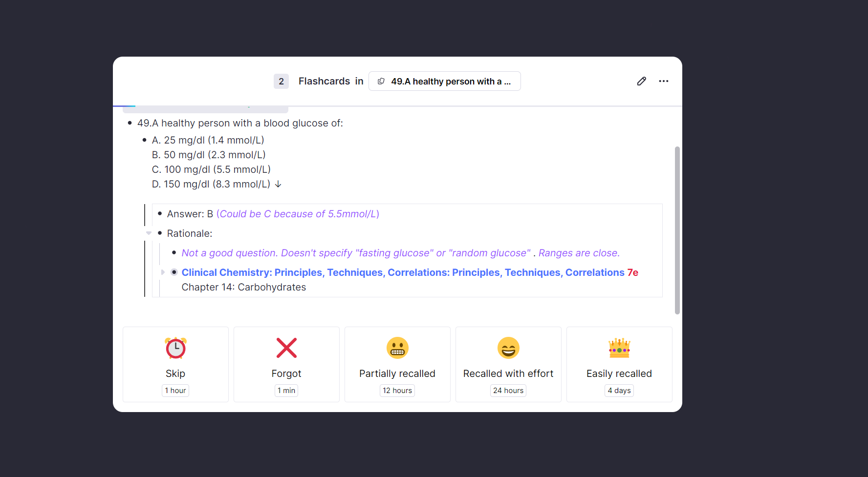Click the red X Forgot icon
Image resolution: width=868 pixels, height=477 pixels.
[286, 348]
